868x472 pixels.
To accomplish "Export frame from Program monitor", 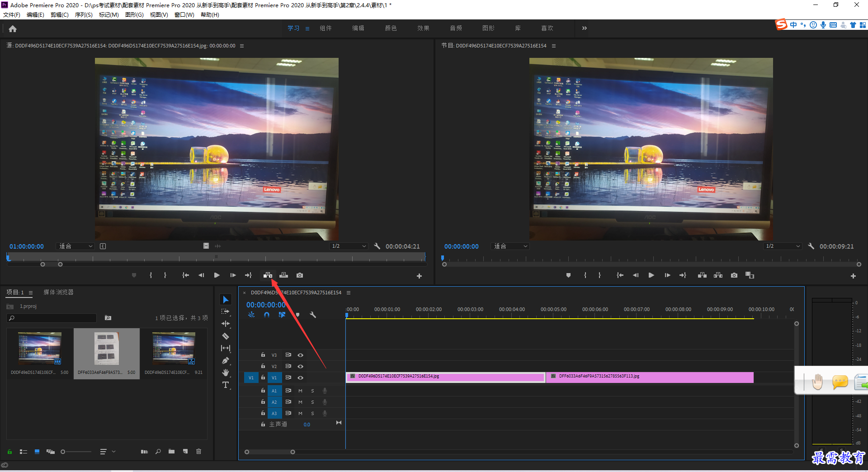I will tap(734, 275).
